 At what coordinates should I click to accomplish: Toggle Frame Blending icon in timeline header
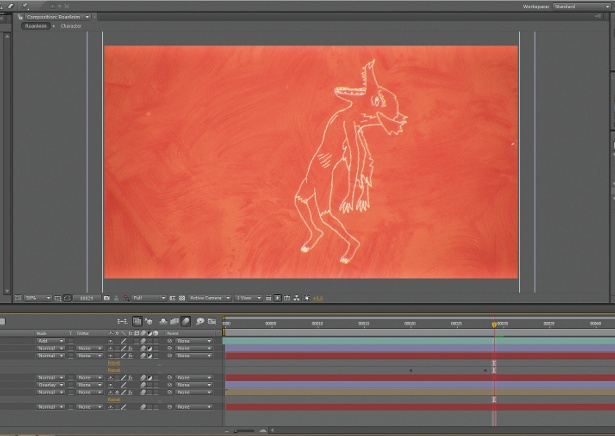(x=174, y=322)
